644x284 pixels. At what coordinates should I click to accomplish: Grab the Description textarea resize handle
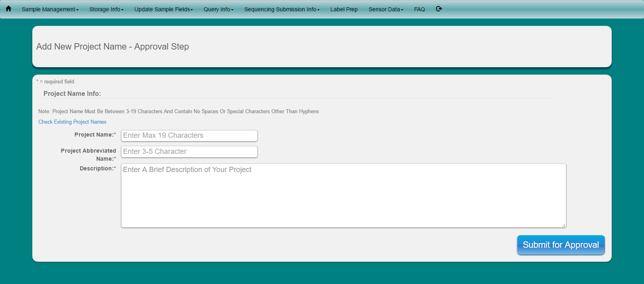point(563,225)
